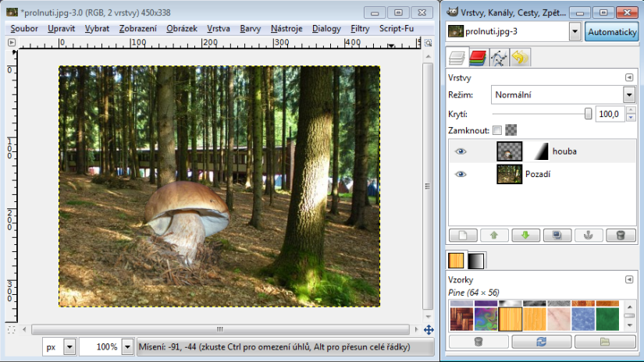Click the opacity value field 100,0

(610, 114)
